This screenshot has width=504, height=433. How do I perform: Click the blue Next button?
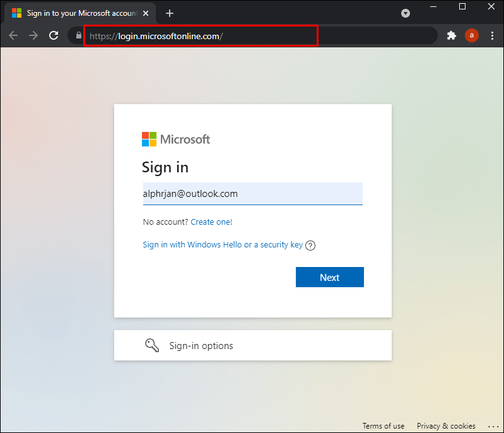(330, 277)
